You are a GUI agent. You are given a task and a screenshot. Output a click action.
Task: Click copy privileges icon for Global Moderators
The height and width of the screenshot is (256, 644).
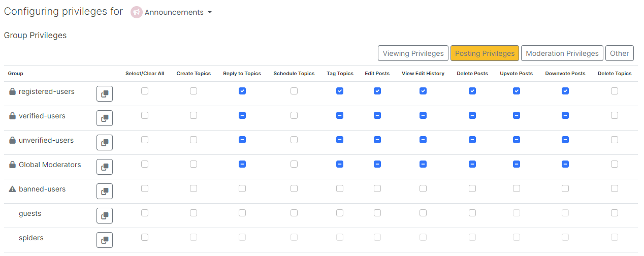click(x=105, y=167)
